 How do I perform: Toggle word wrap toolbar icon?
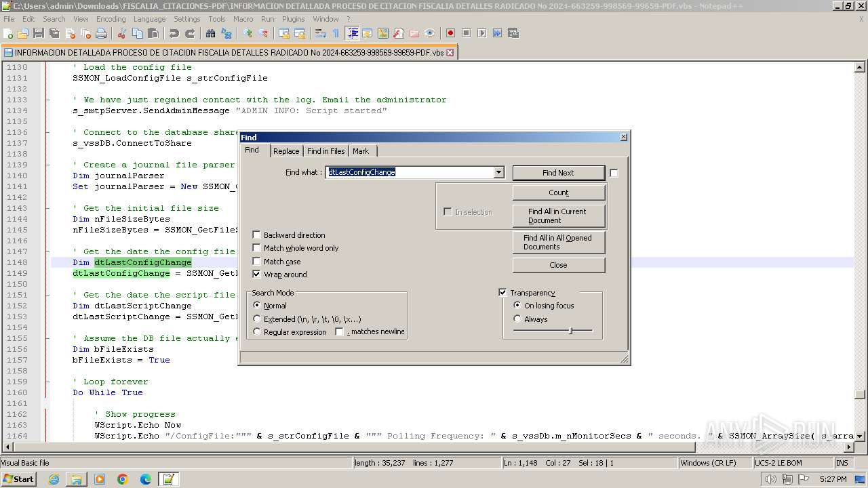(320, 33)
